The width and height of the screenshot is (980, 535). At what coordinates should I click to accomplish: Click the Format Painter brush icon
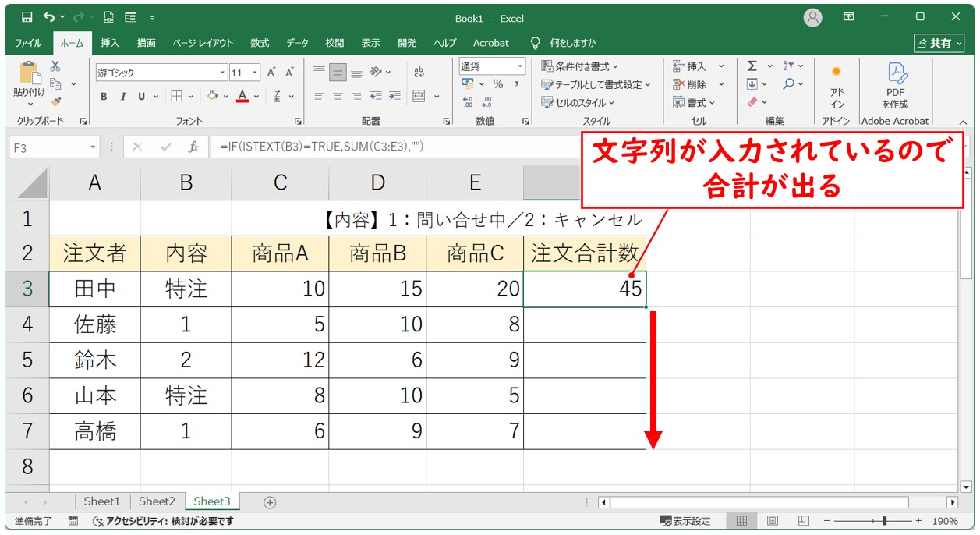coord(55,101)
